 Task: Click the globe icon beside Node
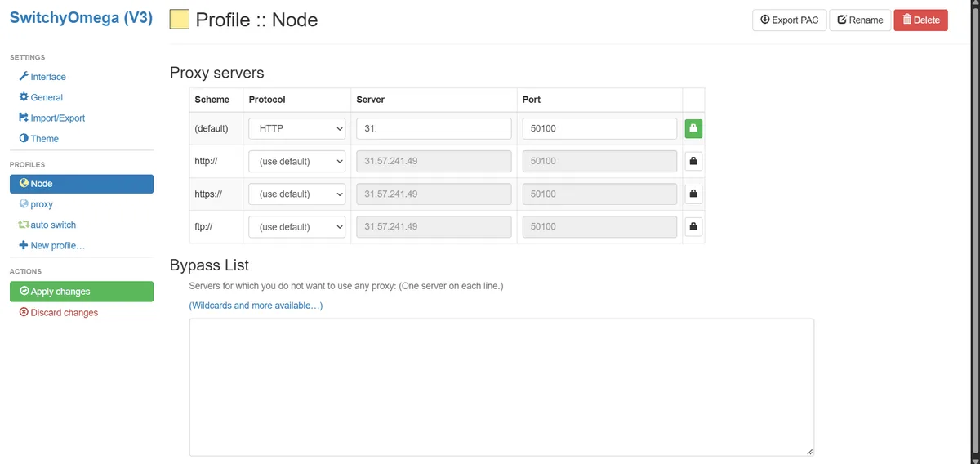pyautogui.click(x=24, y=183)
